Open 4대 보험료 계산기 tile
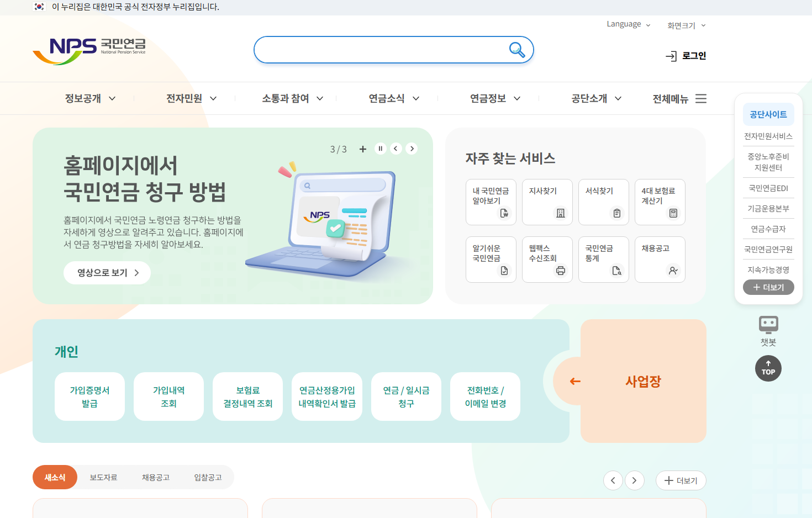Screen dimensions: 812x518 [x=660, y=202]
